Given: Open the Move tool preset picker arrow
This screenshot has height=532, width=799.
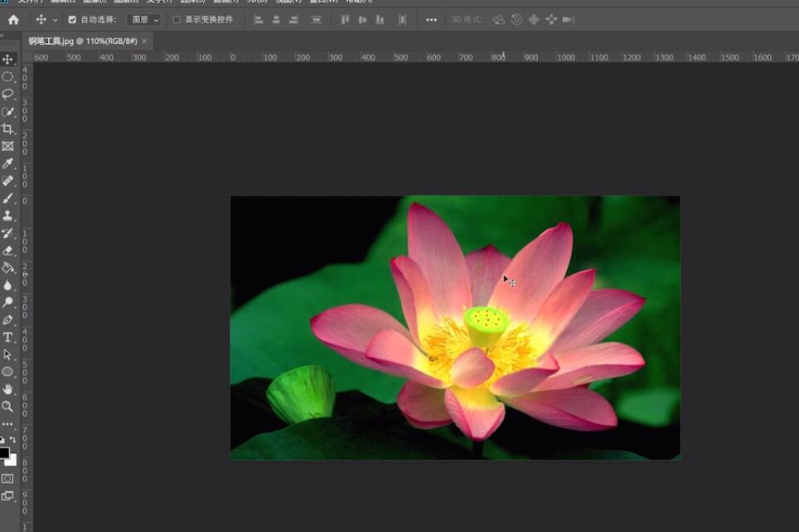Looking at the screenshot, I should coord(55,20).
